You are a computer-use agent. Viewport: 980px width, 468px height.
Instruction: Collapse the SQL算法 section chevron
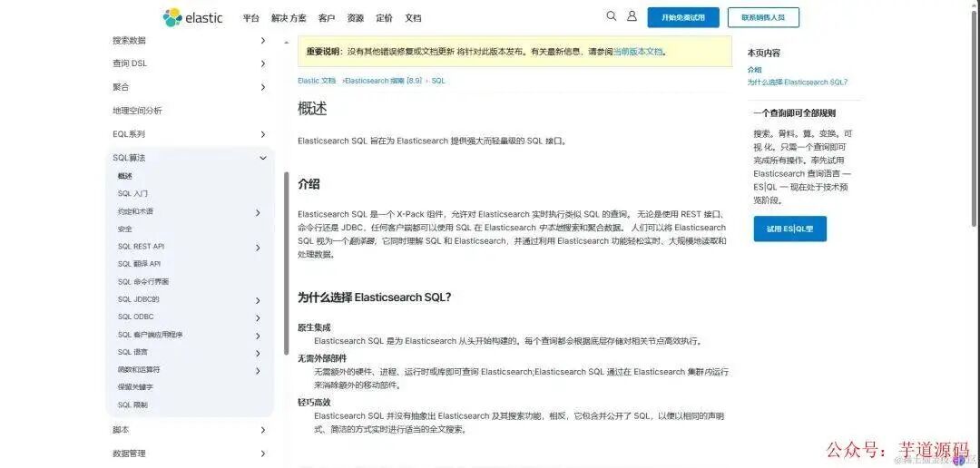click(262, 158)
